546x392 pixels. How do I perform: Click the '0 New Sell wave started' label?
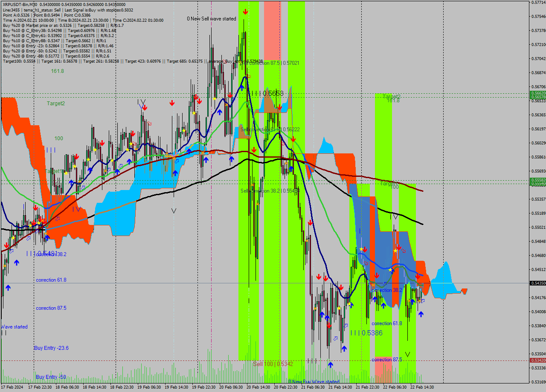pyautogui.click(x=211, y=19)
